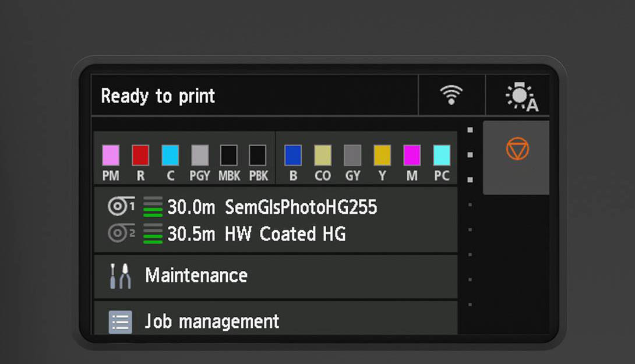Select the Roll 2 paper icon
Screen dimensions: 635x364
[x=121, y=234]
